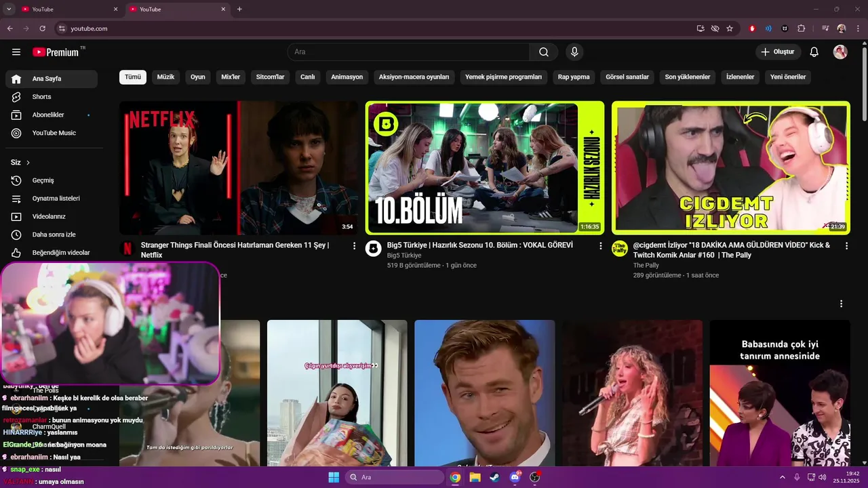Open the blue sound waves extension
The width and height of the screenshot is (868, 488).
[x=768, y=28]
